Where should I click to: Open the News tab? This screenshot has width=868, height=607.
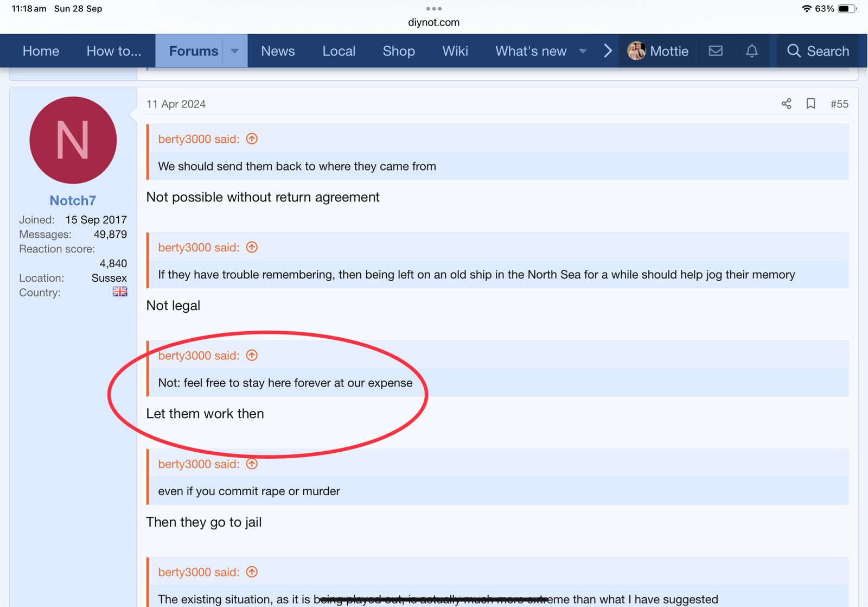pos(278,51)
